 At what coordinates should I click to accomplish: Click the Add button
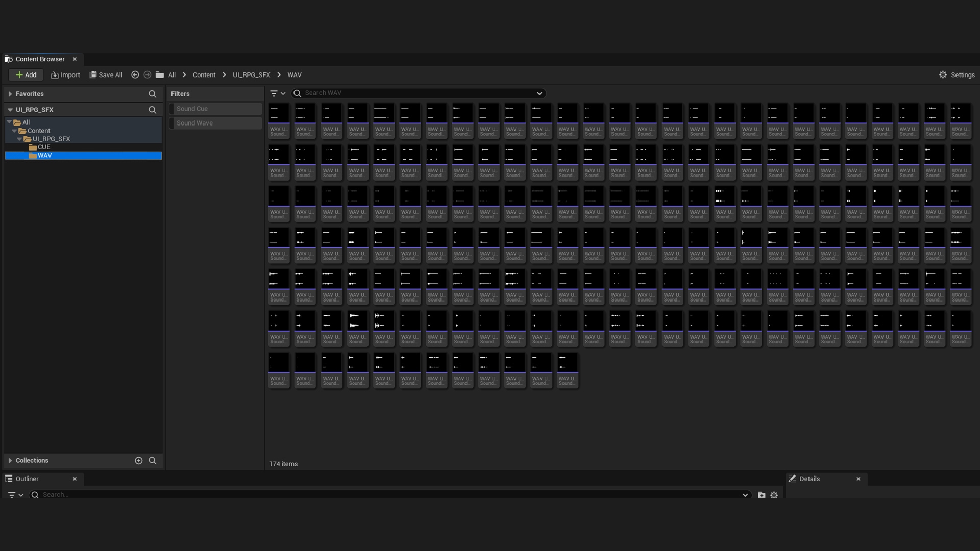(x=25, y=74)
